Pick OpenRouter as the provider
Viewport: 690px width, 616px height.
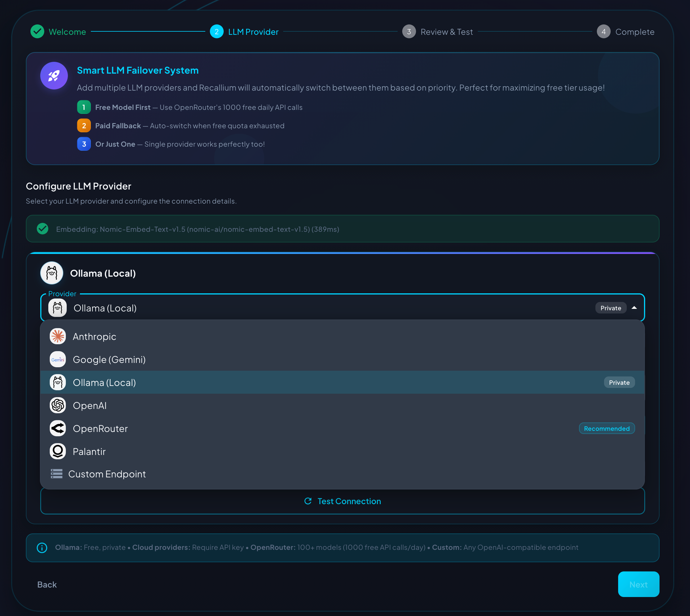click(342, 428)
